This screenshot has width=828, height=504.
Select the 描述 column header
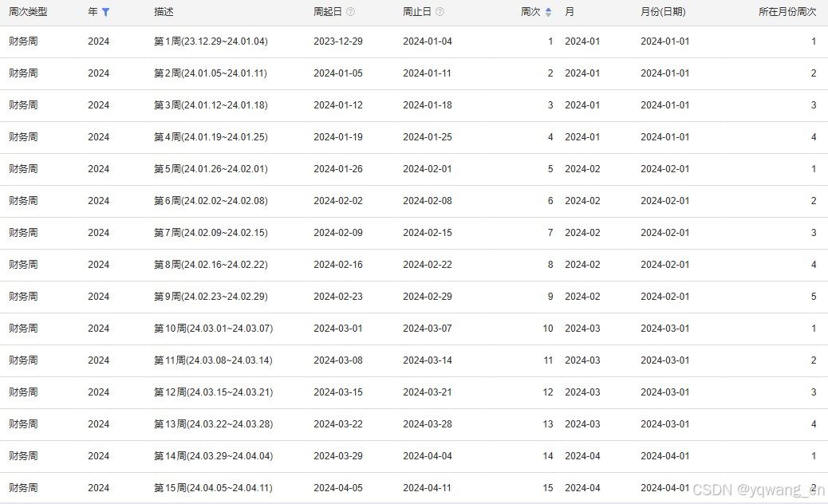[x=164, y=12]
